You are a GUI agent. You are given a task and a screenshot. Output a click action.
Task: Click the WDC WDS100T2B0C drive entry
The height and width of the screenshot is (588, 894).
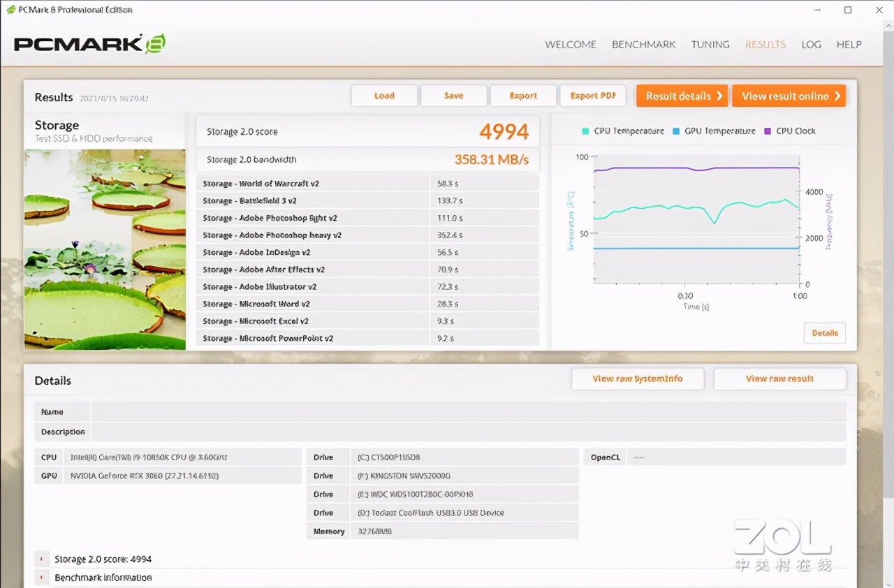[x=464, y=494]
